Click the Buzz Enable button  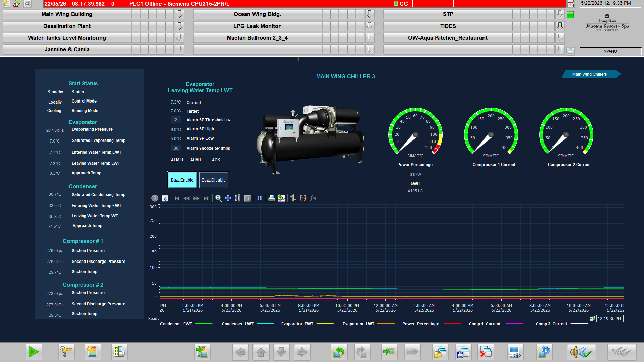click(182, 180)
